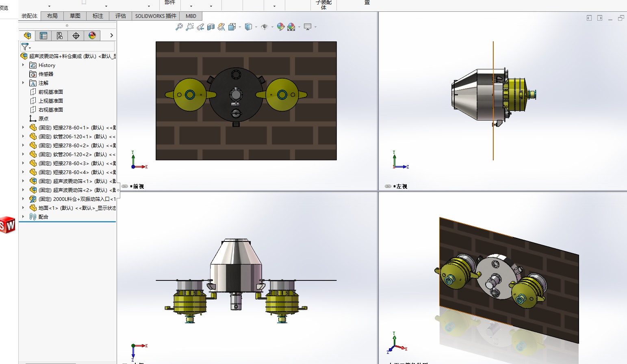Viewport: 627px width, 364px height.
Task: Click the tile-left document window icon
Action: 589,18
